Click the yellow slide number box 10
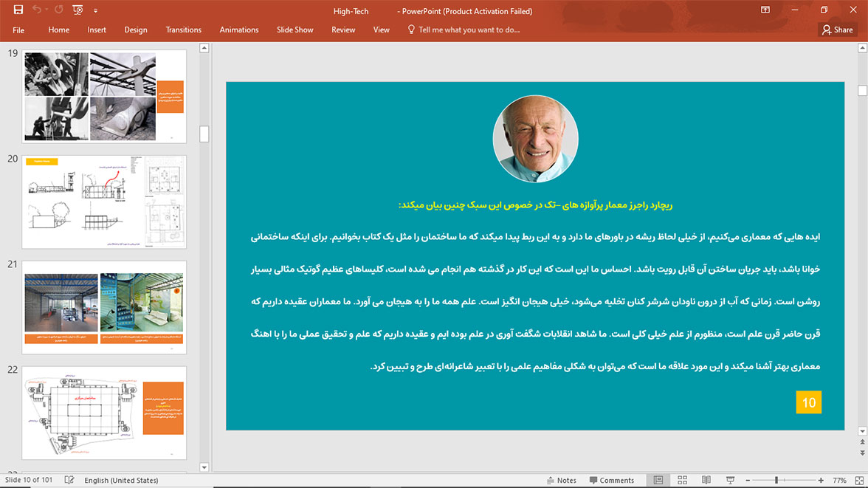The image size is (868, 488). coord(808,402)
